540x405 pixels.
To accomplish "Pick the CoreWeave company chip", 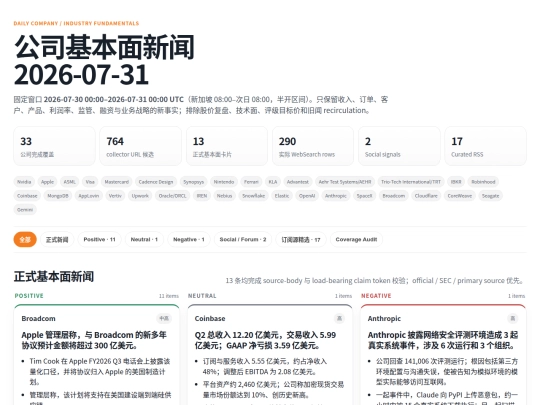I will (460, 196).
